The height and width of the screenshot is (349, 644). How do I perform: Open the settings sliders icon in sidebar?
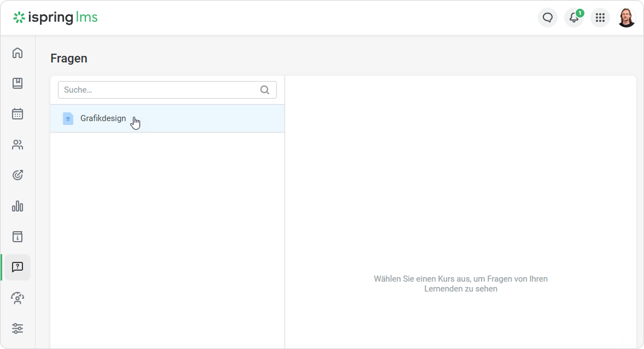tap(18, 329)
